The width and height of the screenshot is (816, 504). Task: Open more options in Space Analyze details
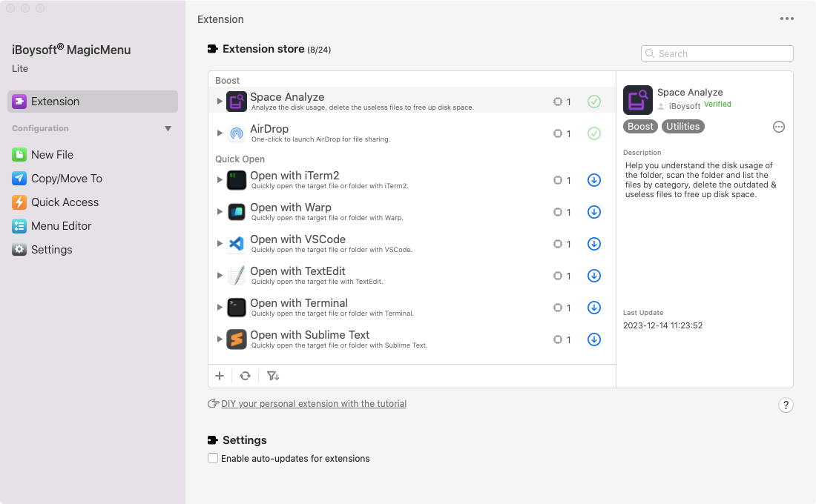coord(778,127)
